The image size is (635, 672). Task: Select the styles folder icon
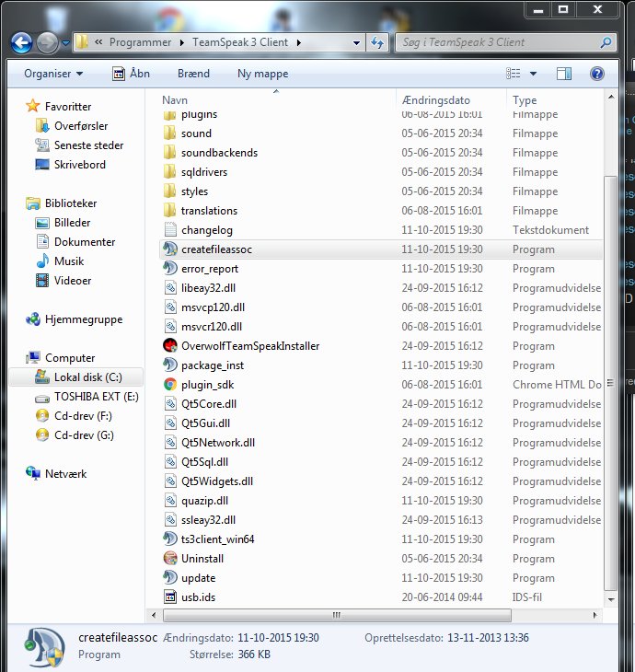(x=170, y=191)
